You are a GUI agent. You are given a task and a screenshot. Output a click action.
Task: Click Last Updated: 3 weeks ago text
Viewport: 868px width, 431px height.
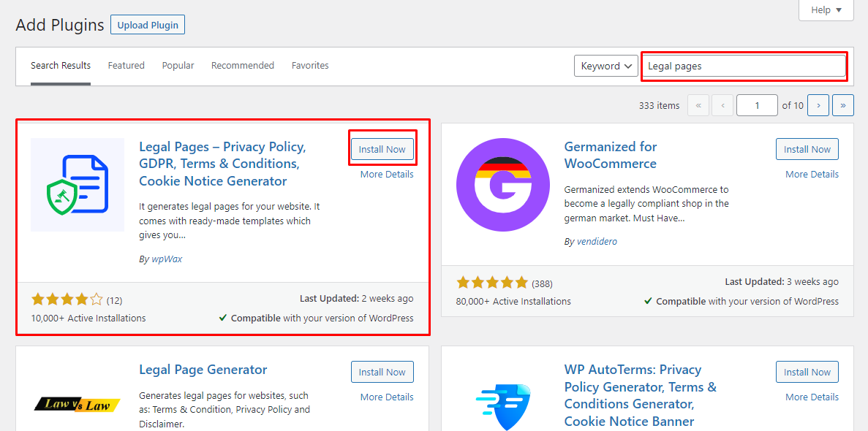pos(782,282)
